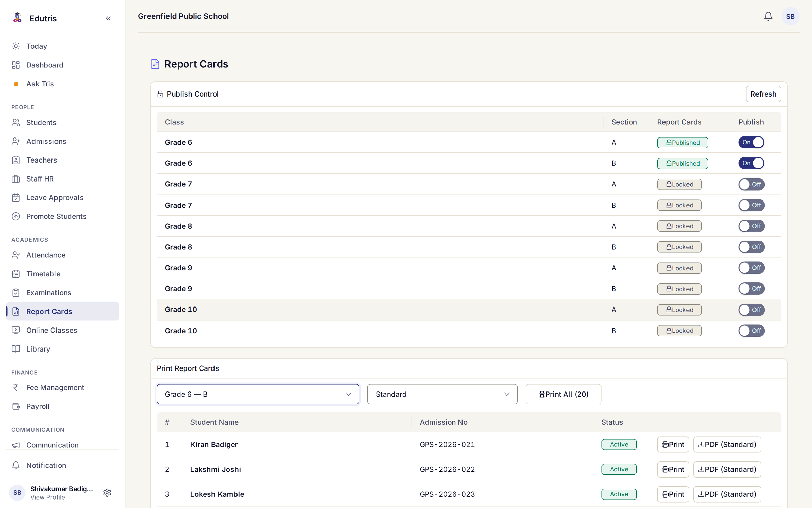Click the Students people icon
The height and width of the screenshot is (508, 812).
coord(16,122)
